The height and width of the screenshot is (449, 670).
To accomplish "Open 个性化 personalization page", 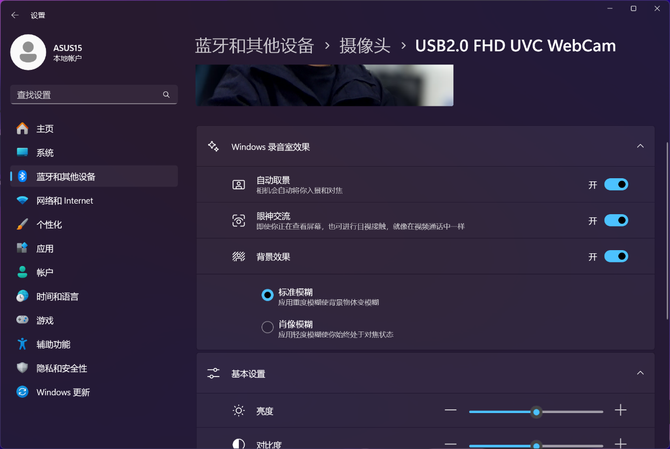I will point(94,224).
